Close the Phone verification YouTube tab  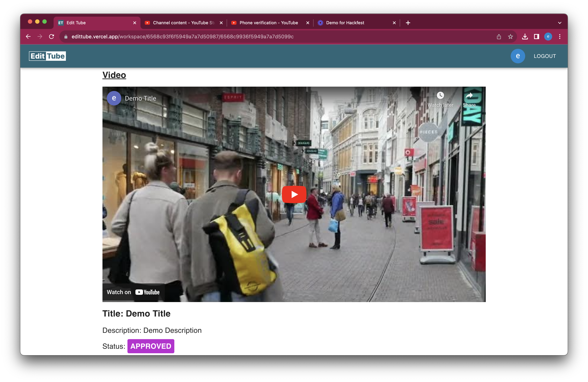pyautogui.click(x=308, y=23)
